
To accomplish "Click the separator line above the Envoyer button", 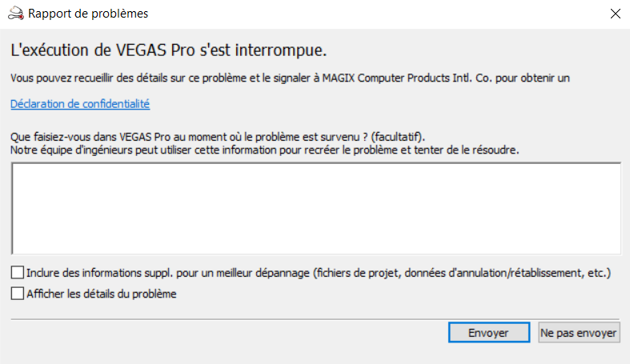I will click(x=315, y=319).
